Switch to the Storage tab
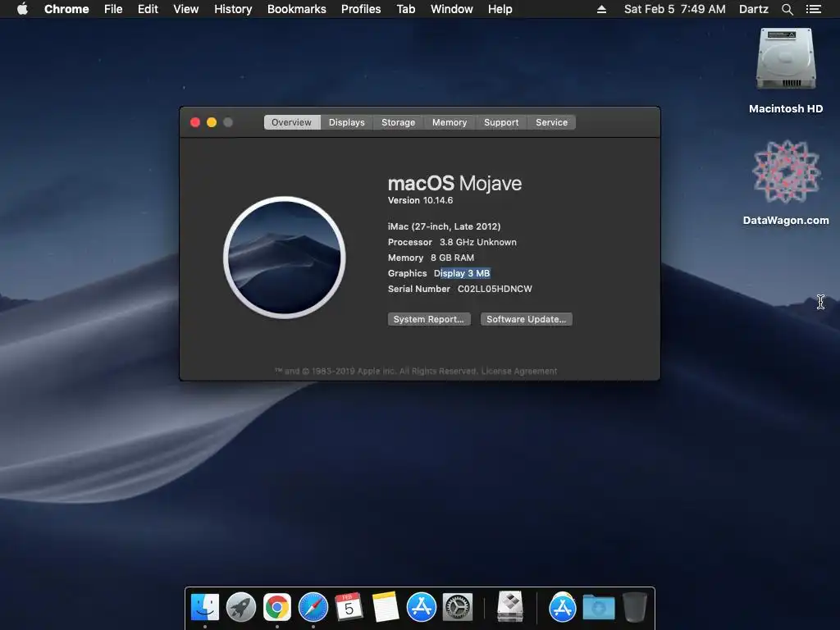840x630 pixels. click(398, 122)
